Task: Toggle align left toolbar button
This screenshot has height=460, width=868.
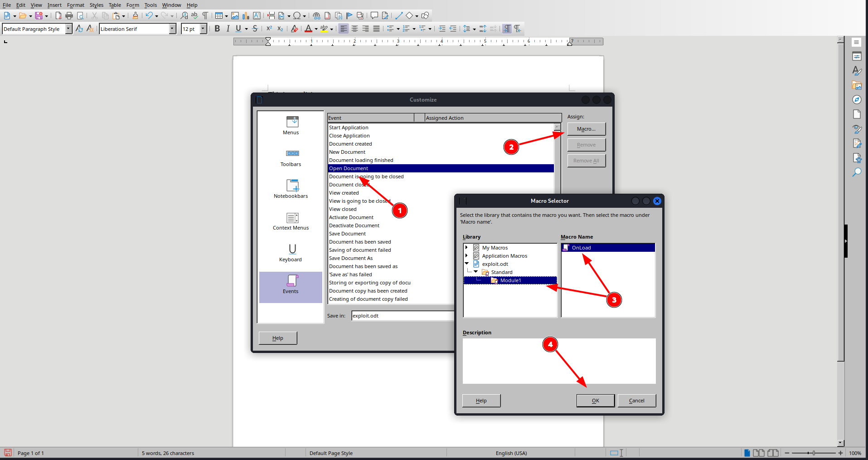Action: pos(344,29)
